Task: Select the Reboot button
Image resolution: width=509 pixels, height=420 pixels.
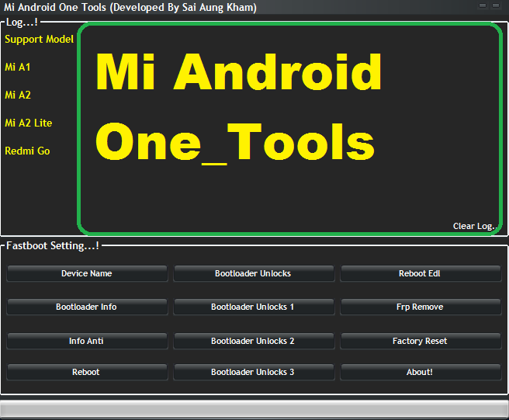Action: click(87, 372)
